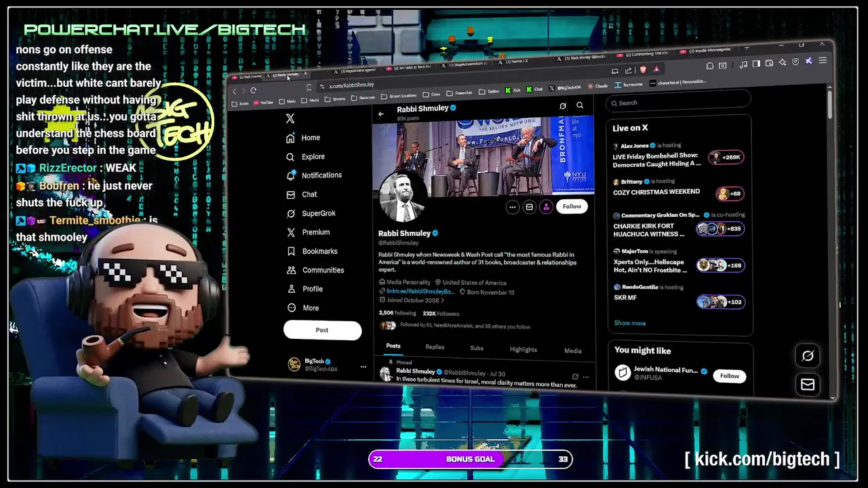Click the profile search magnifier icon
The image size is (868, 488).
[580, 105]
